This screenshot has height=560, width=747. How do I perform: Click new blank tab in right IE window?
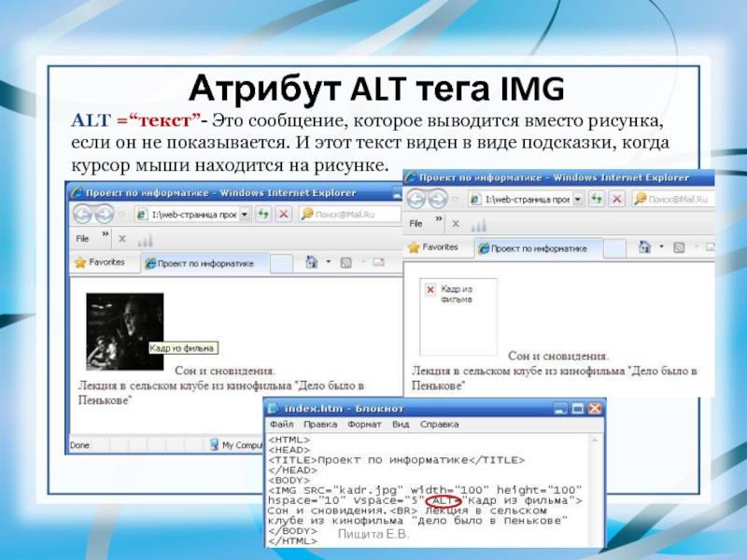614,248
